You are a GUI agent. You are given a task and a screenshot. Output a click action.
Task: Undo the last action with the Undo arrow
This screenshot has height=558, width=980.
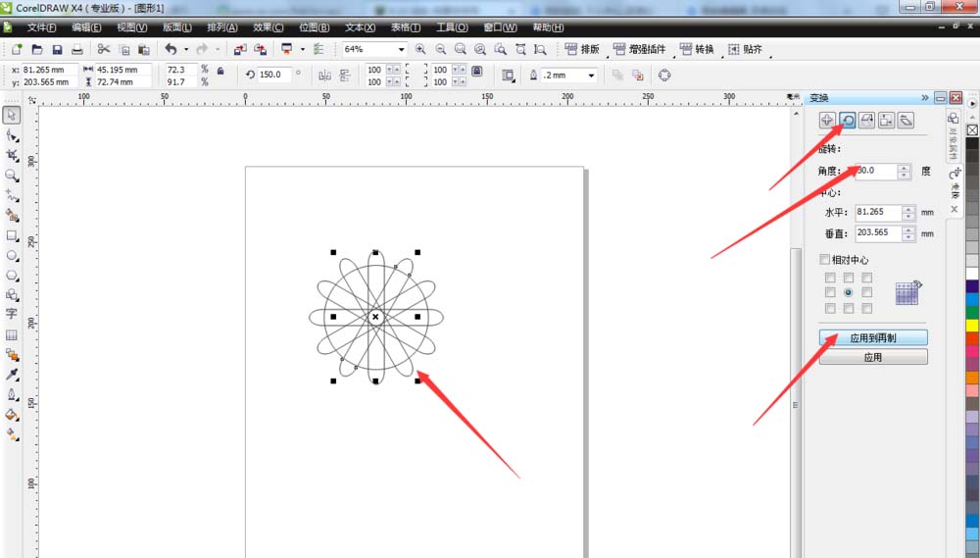(171, 49)
